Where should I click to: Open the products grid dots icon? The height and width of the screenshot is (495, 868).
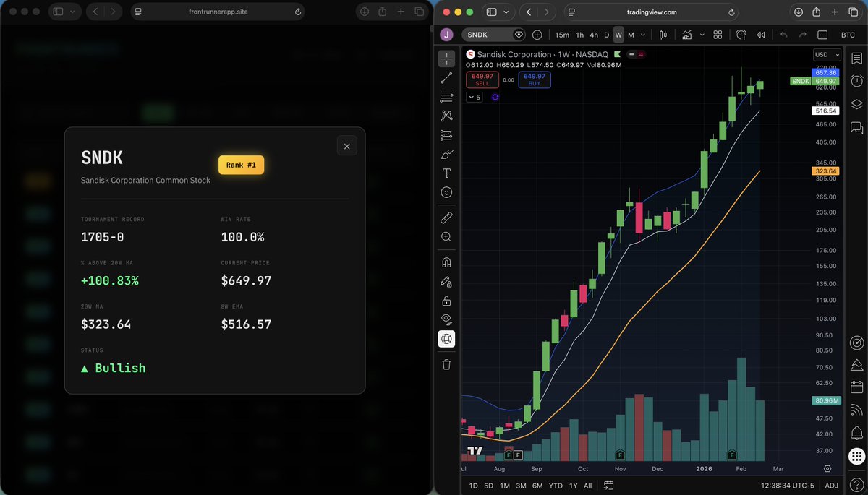click(x=856, y=457)
